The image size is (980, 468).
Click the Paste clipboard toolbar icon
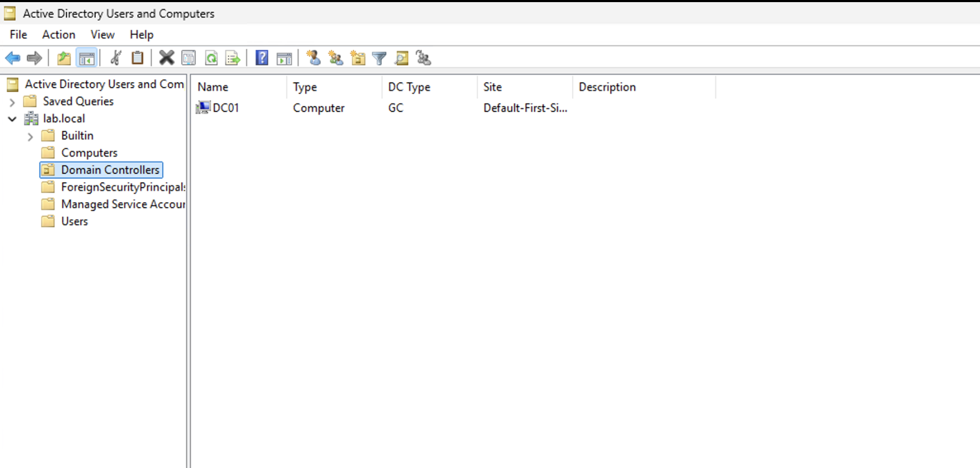point(137,58)
